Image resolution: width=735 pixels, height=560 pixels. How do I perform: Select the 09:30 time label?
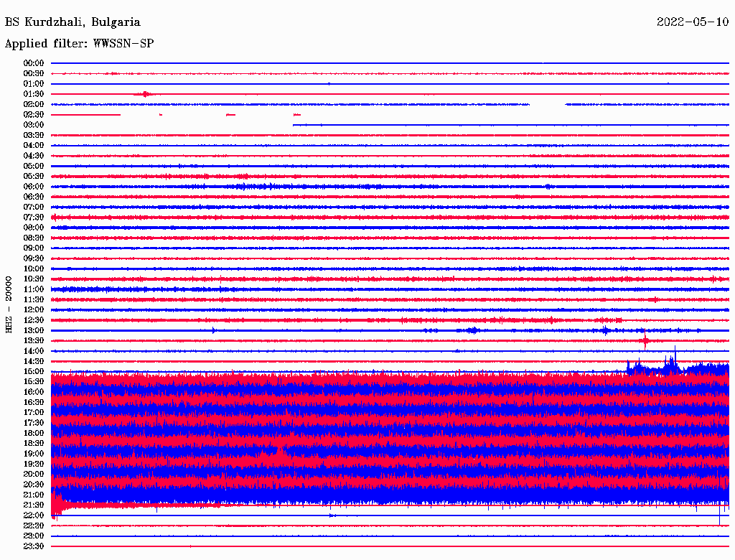click(34, 258)
